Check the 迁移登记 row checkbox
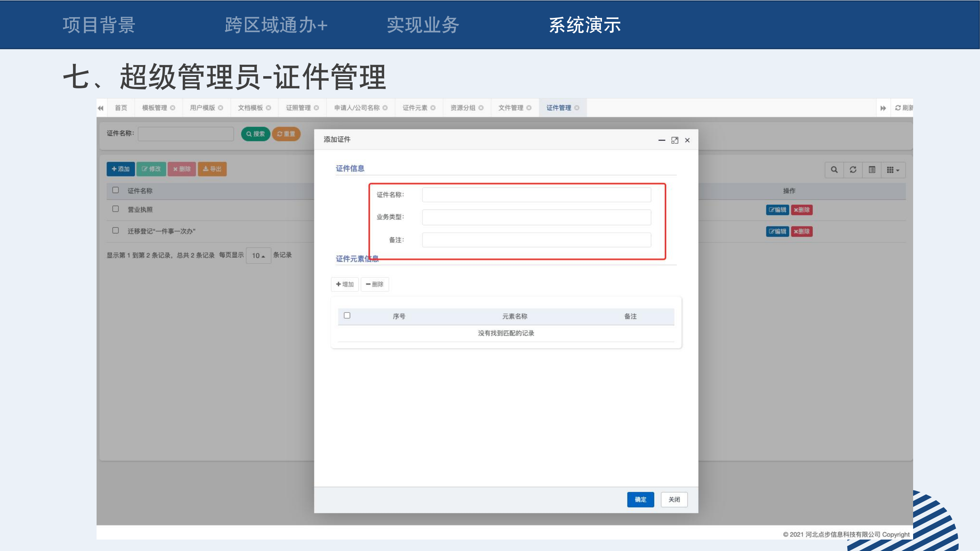 click(116, 230)
